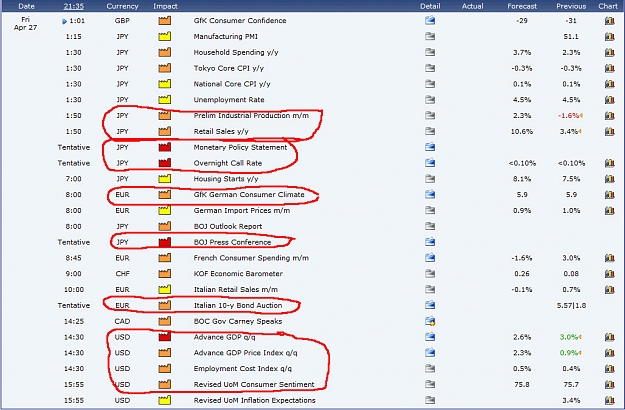Image resolution: width=625 pixels, height=410 pixels.
Task: Select the BOC Gov Carney Speaks event
Action: click(x=238, y=321)
